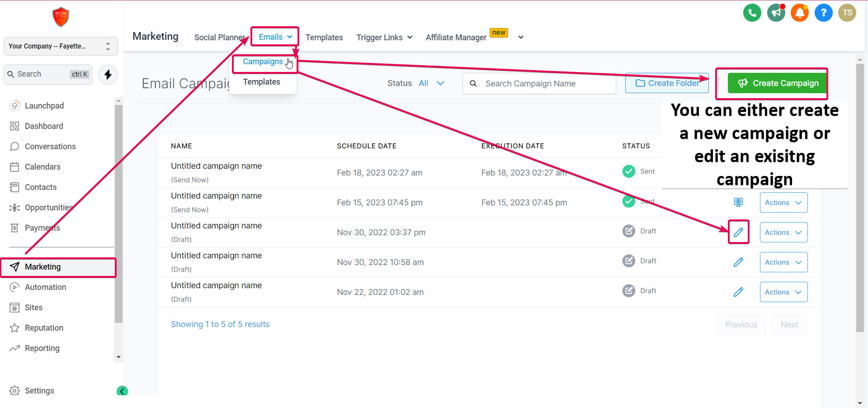The height and width of the screenshot is (408, 868).
Task: Select Marketing in the sidebar
Action: click(58, 267)
